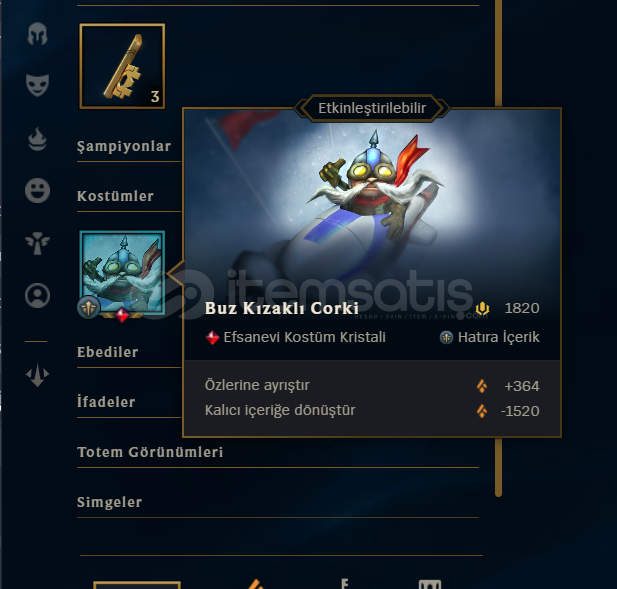617x589 pixels.
Task: Select the profile summoner icons filter
Action: click(x=37, y=295)
